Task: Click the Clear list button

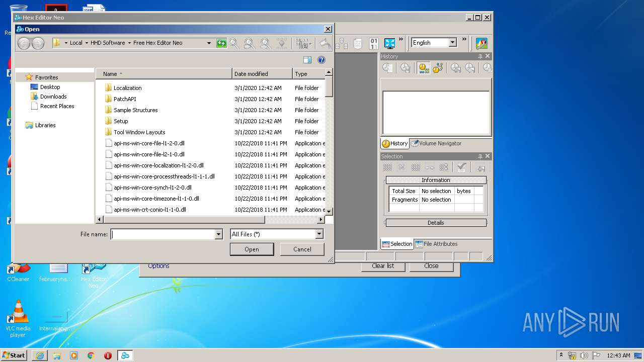Action: point(383,266)
